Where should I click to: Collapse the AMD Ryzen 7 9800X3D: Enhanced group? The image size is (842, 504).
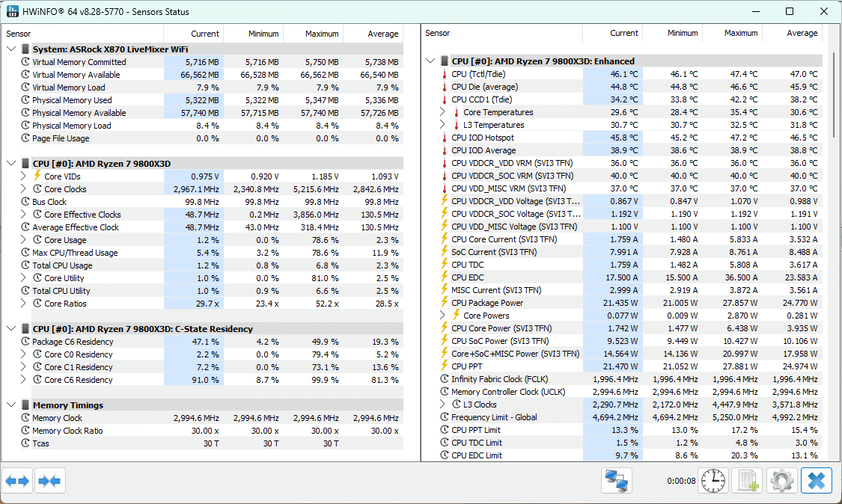click(x=430, y=61)
